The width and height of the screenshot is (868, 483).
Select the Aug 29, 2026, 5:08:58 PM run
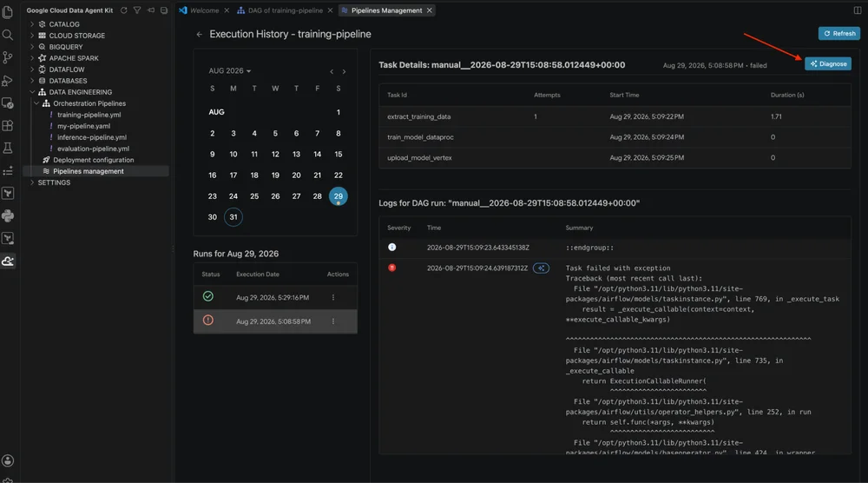(x=275, y=321)
